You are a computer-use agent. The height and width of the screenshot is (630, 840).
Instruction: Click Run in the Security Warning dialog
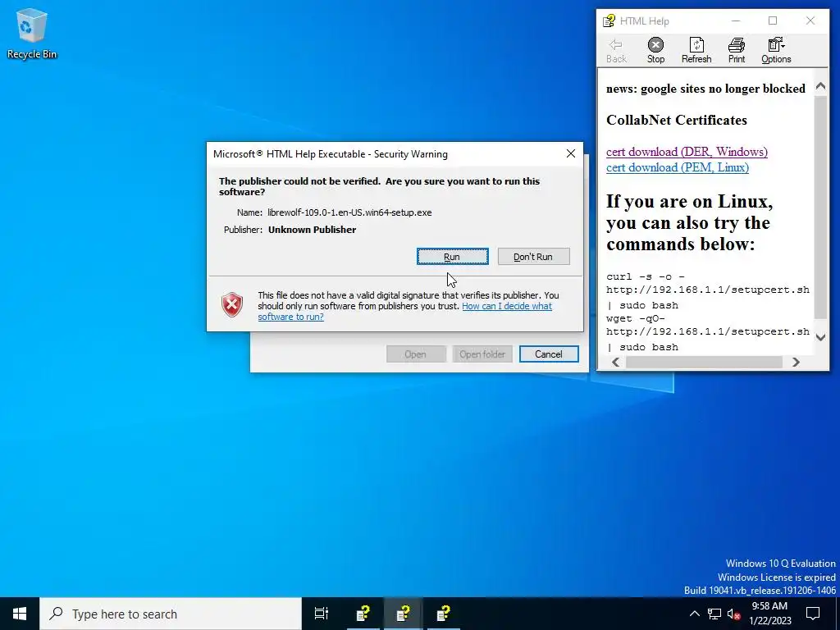tap(452, 257)
